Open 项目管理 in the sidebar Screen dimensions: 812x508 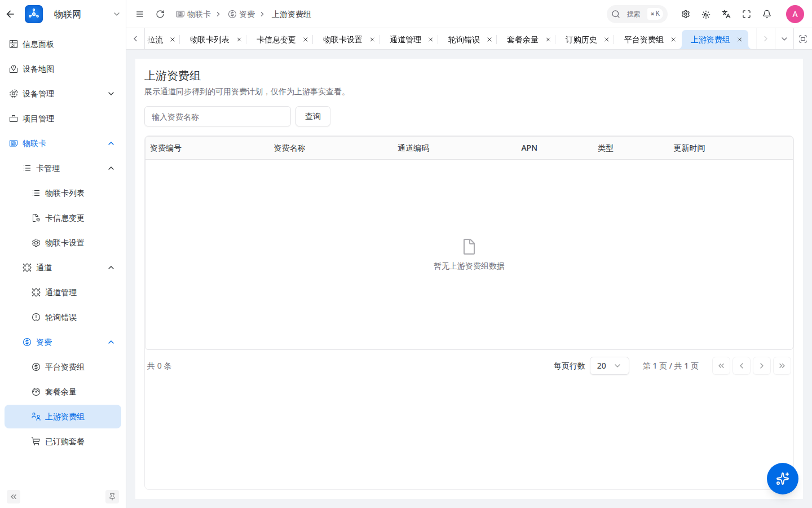pos(63,119)
